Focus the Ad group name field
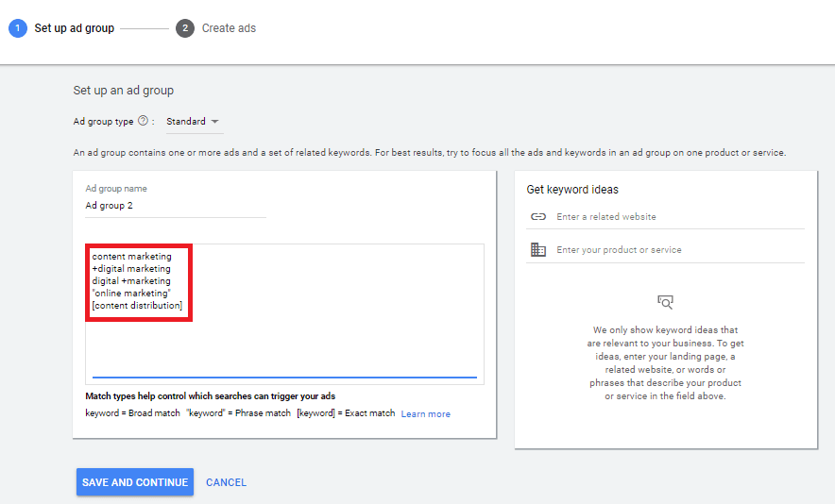 176,206
